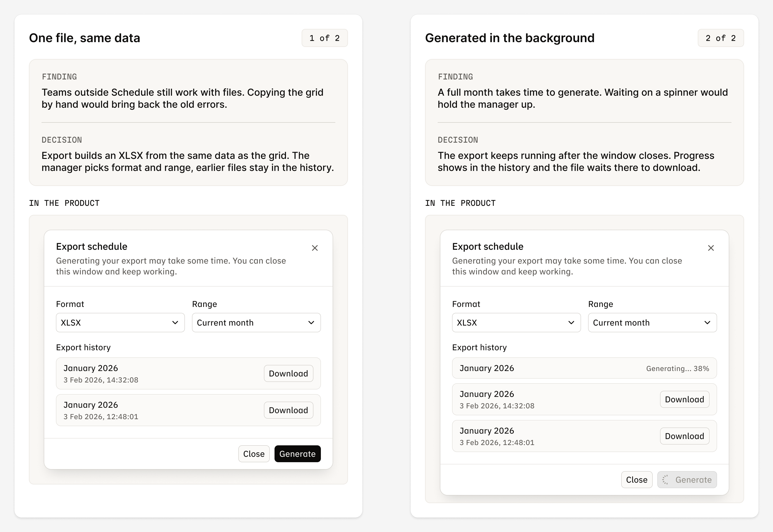This screenshot has width=773, height=532.
Task: Click the spinner icon in the Generate button
Action: click(666, 480)
